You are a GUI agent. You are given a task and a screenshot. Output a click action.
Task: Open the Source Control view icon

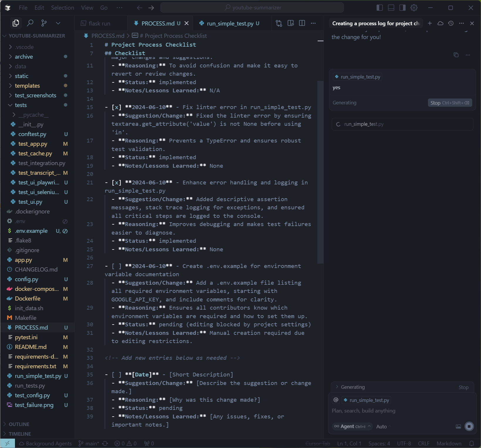pyautogui.click(x=44, y=23)
